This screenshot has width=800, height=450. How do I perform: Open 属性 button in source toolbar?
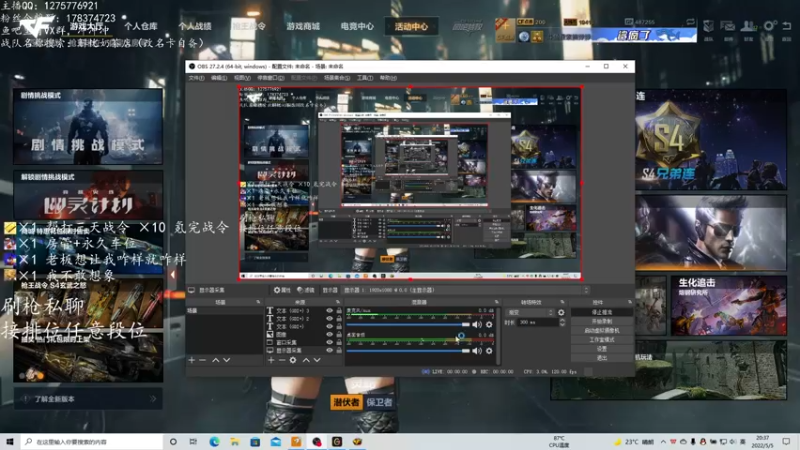coord(282,290)
